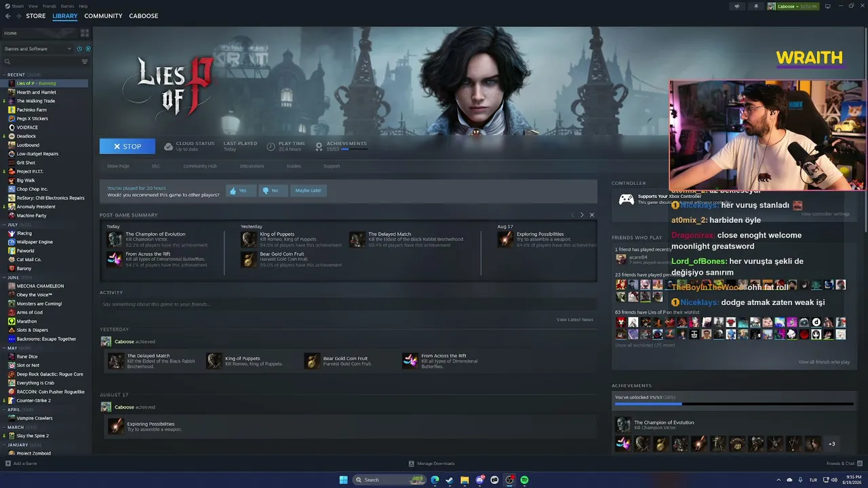Click the unlocked achievements progress bar

pyautogui.click(x=734, y=404)
